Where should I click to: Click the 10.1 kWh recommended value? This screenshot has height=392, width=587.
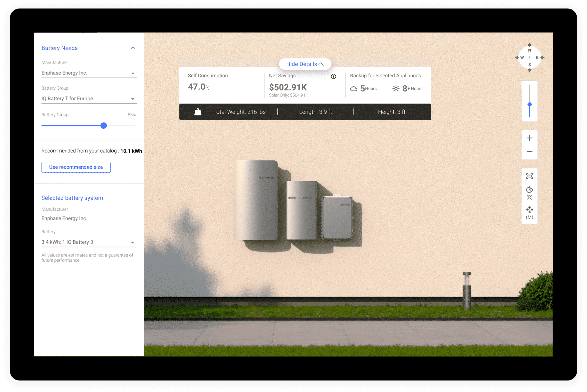point(131,151)
